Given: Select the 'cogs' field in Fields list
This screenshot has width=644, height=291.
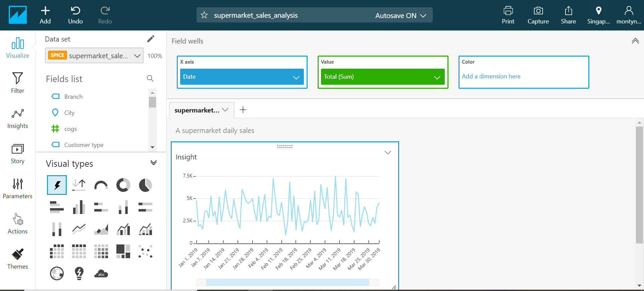Looking at the screenshot, I should coord(70,129).
